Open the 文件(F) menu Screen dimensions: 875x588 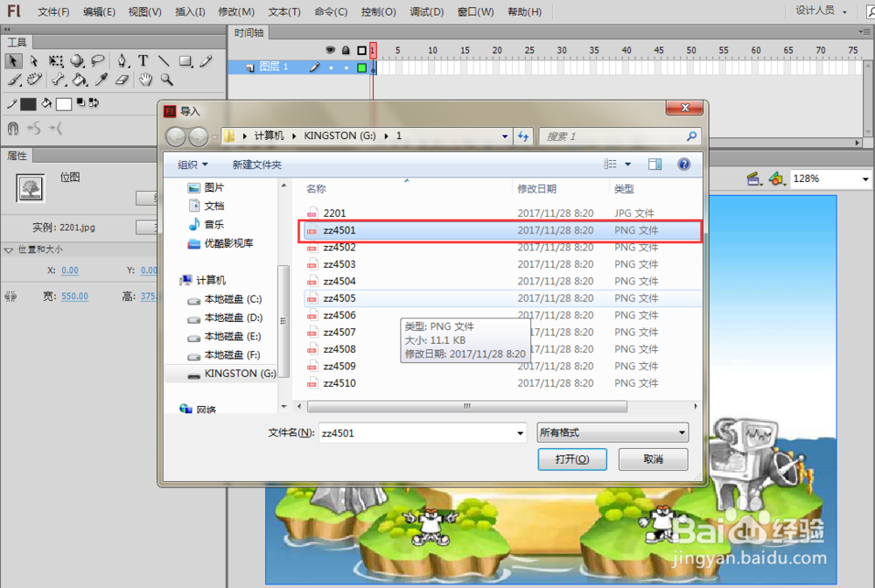pyautogui.click(x=53, y=11)
